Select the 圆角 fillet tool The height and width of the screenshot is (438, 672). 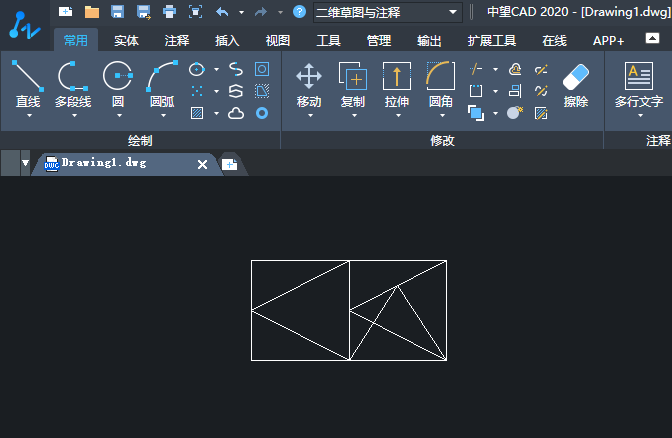tap(441, 84)
